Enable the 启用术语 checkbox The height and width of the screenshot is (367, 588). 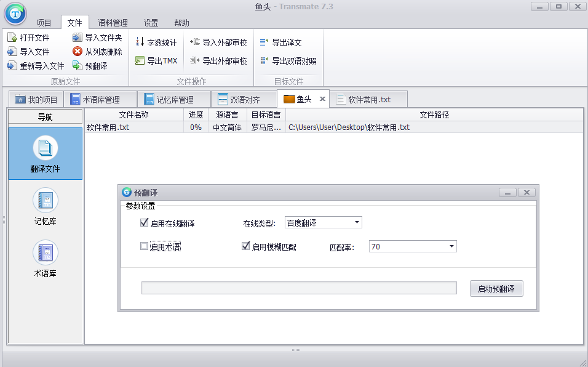tap(145, 246)
